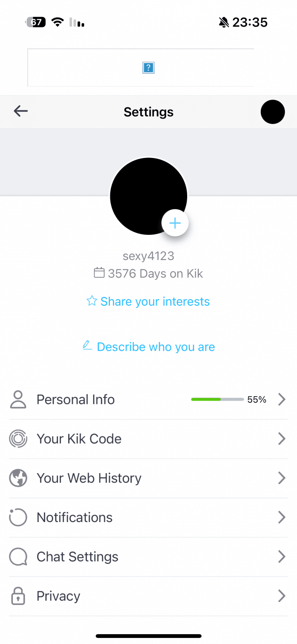
Task: Expand the Personal Info row chevron
Action: point(282,399)
